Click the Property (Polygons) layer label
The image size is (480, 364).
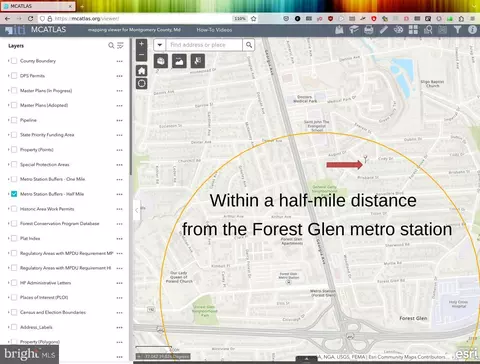pos(40,342)
